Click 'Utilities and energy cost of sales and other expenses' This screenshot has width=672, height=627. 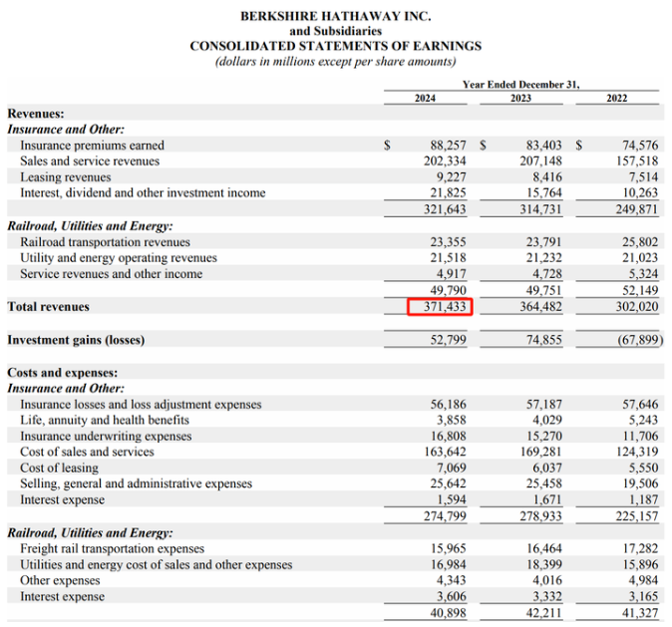pyautogui.click(x=157, y=565)
